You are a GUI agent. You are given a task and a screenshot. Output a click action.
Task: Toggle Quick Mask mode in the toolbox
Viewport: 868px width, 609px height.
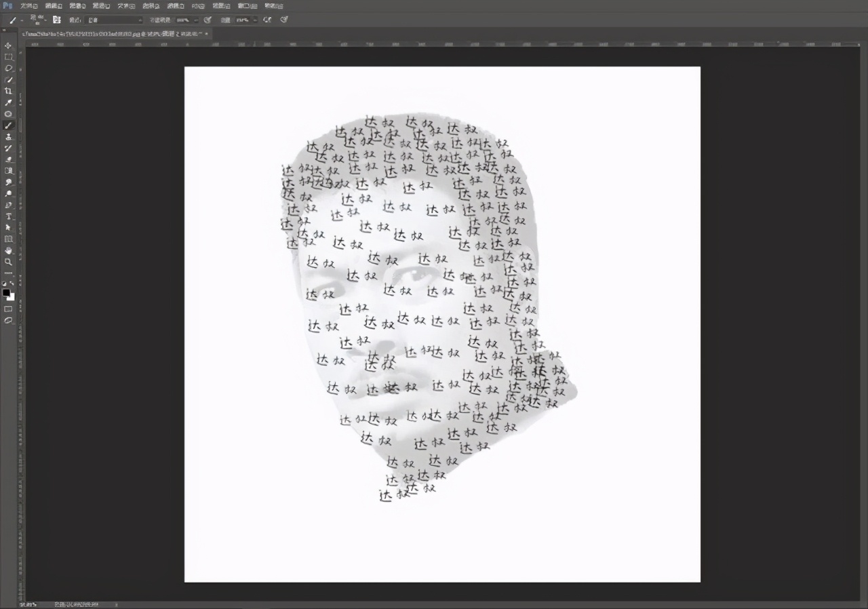(8, 309)
